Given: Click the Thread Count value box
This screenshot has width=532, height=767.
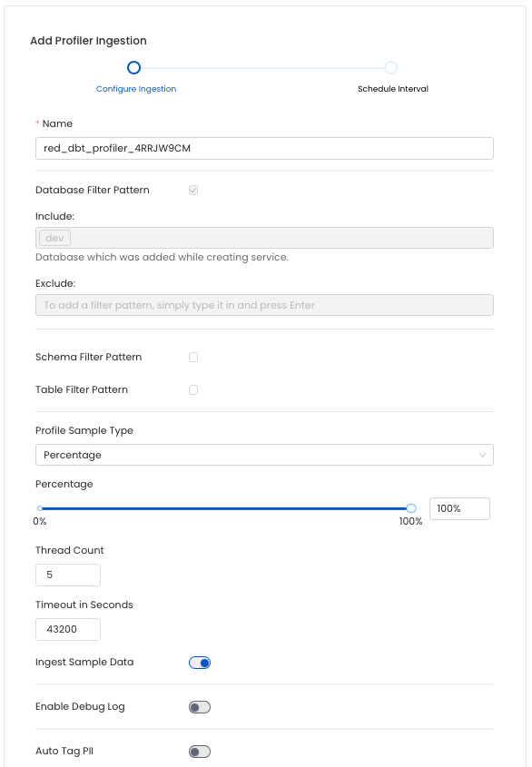Looking at the screenshot, I should click(x=67, y=575).
